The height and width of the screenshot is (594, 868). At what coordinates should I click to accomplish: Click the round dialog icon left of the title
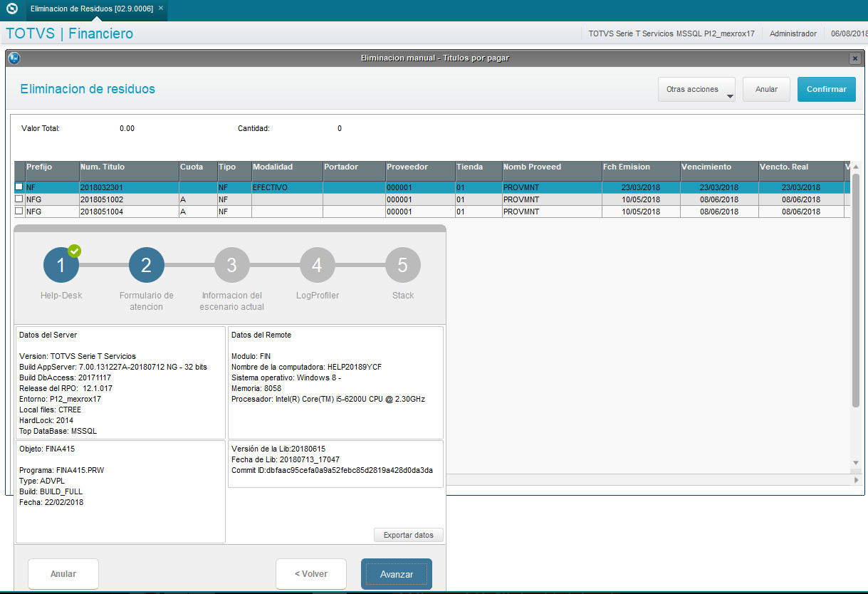pos(14,58)
